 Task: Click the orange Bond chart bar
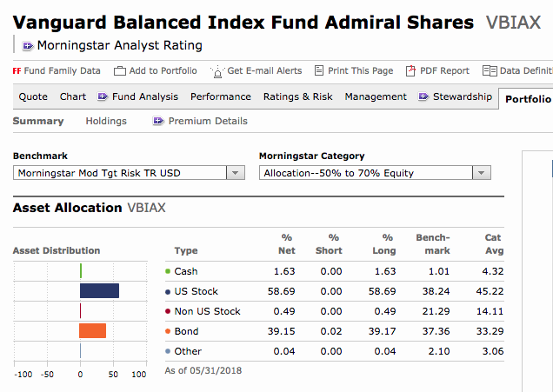click(93, 330)
